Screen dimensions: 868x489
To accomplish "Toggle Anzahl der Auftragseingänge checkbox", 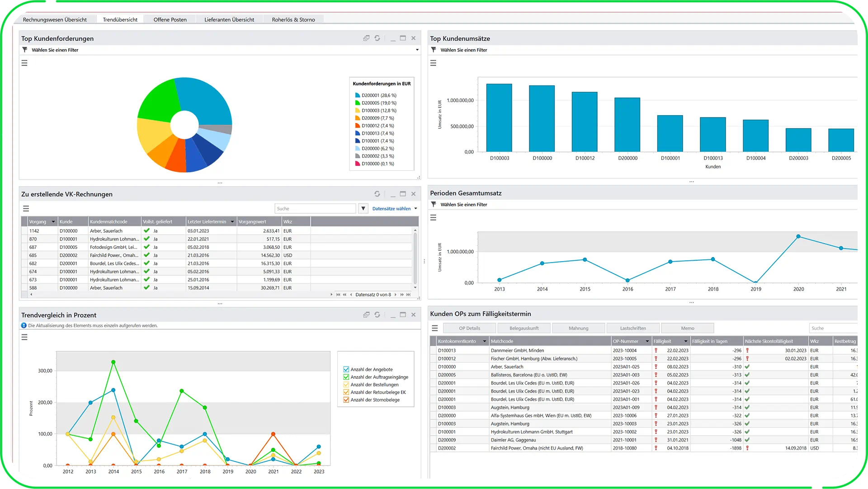I will click(x=346, y=377).
